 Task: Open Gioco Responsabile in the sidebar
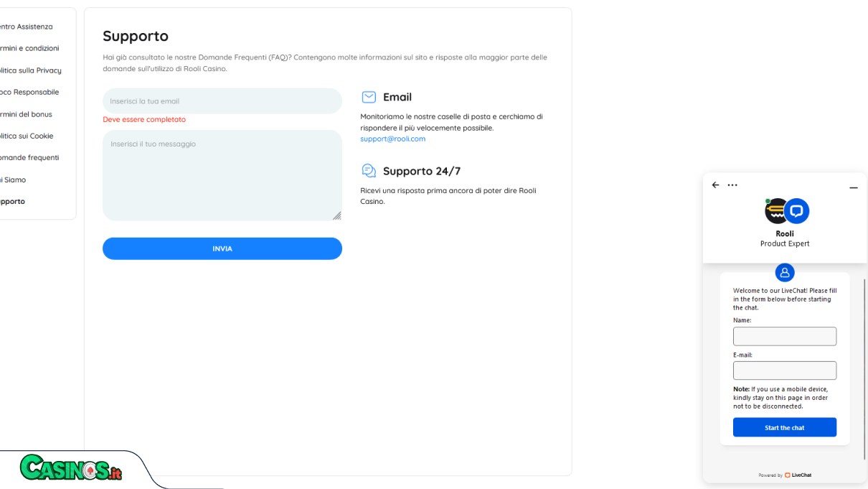pos(29,92)
